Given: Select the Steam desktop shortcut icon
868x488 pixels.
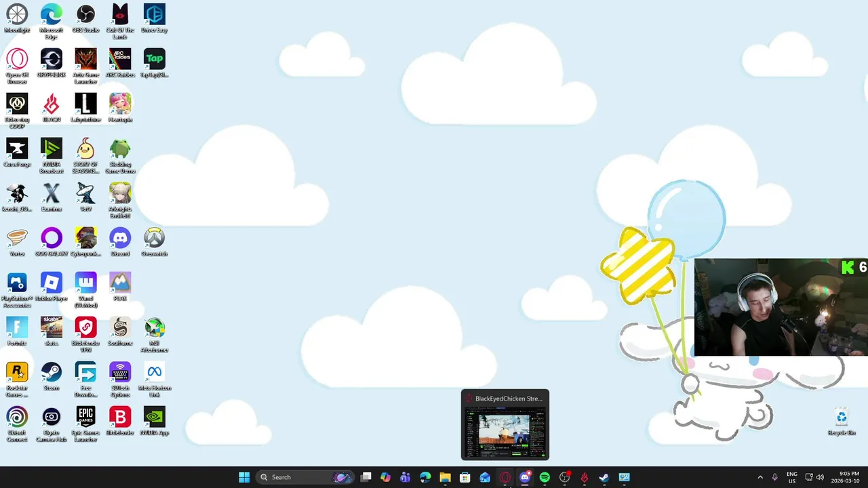Looking at the screenshot, I should [52, 376].
